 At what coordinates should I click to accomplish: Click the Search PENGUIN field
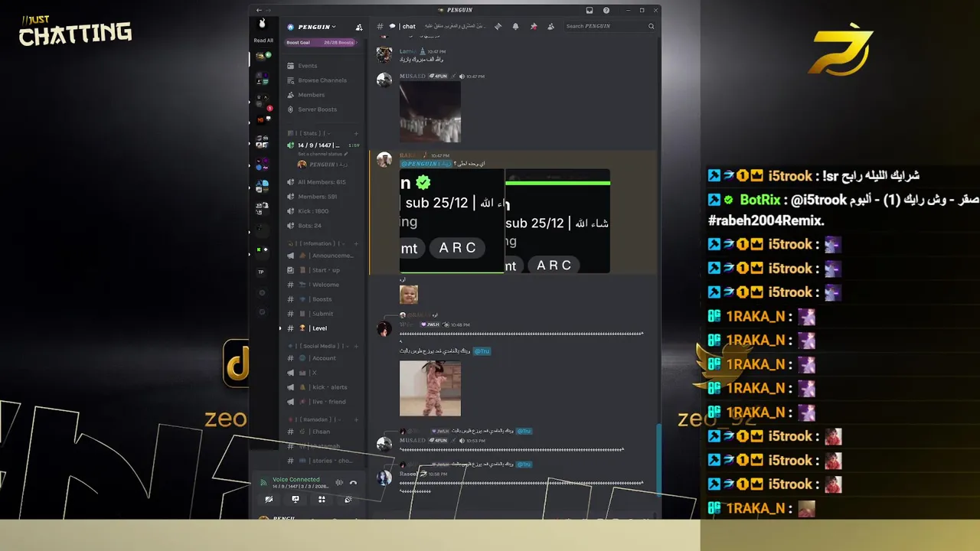(609, 26)
